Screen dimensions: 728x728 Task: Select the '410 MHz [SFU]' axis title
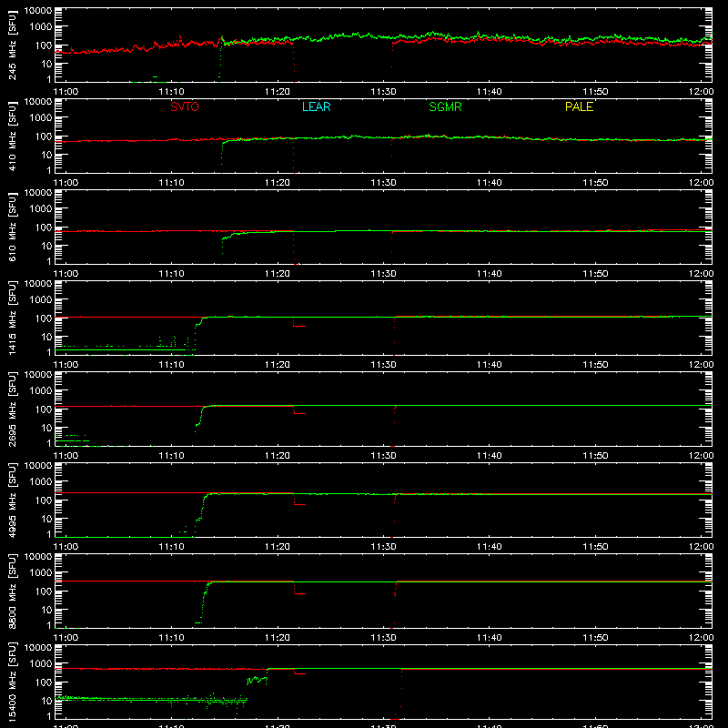pos(13,136)
